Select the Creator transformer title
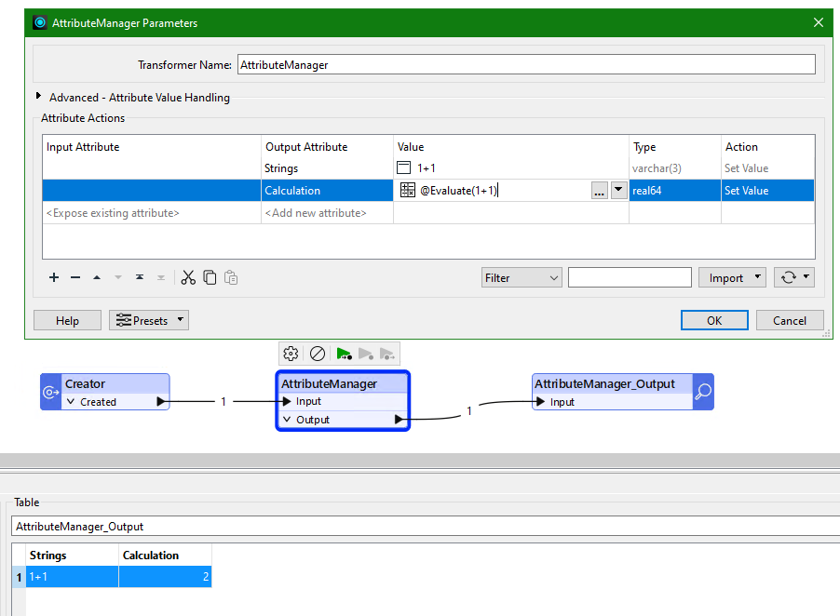840x616 pixels. coord(85,383)
